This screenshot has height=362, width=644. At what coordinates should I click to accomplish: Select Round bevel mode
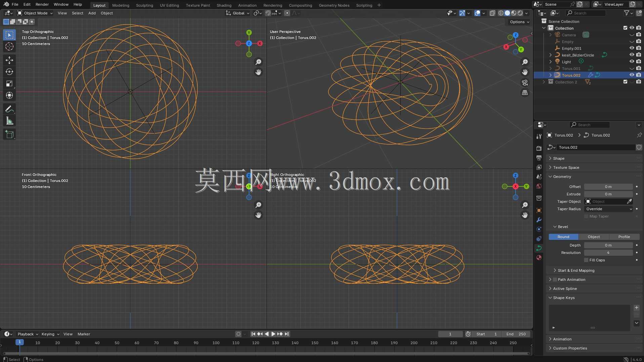pos(563,237)
